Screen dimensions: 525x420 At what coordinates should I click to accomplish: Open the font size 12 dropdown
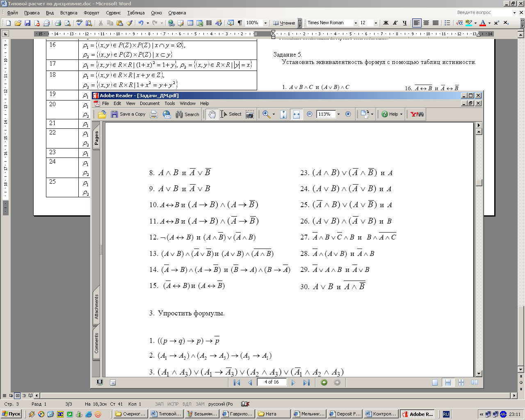click(x=376, y=23)
